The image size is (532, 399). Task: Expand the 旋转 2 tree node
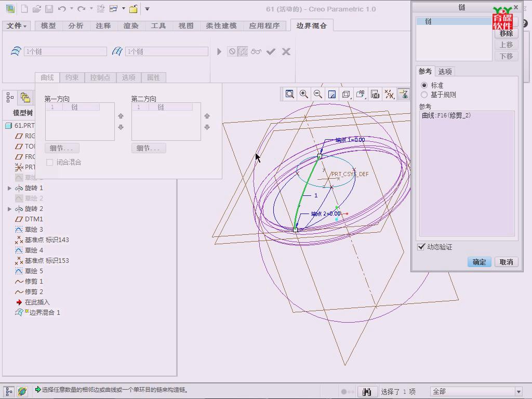[9, 209]
